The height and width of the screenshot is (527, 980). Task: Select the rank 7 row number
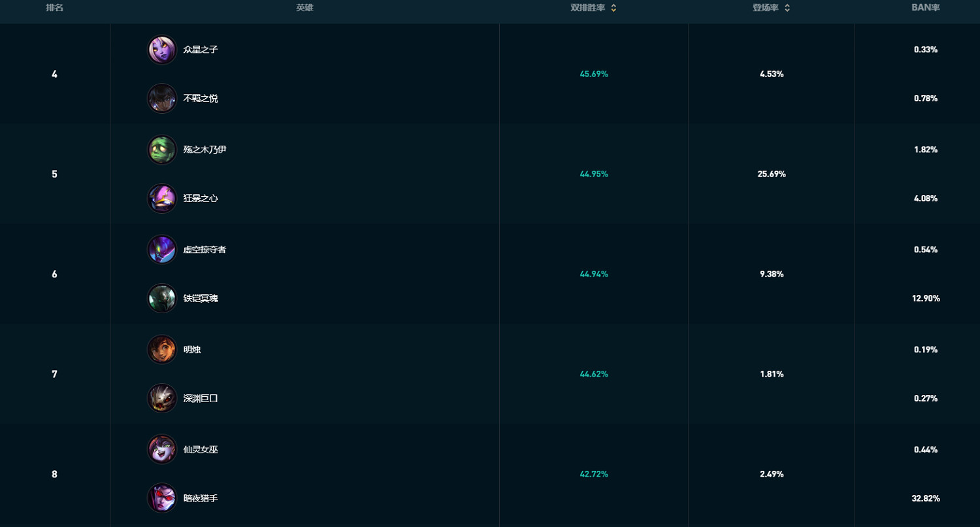(x=54, y=375)
